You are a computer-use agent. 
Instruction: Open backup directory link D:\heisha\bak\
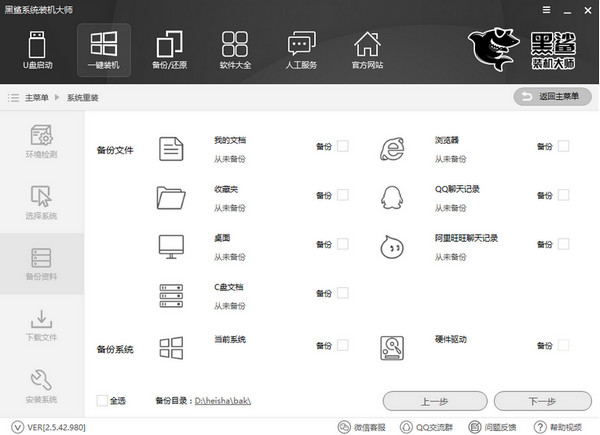click(x=223, y=401)
